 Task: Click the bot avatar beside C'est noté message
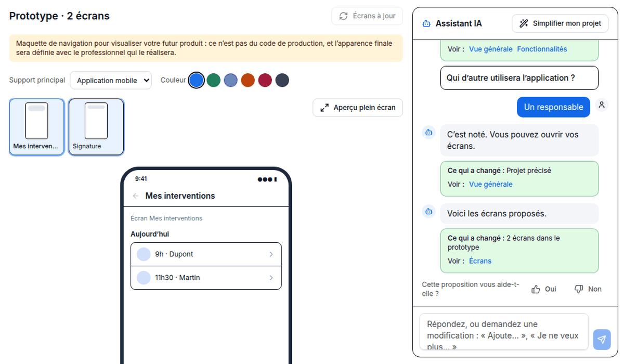[x=428, y=133]
